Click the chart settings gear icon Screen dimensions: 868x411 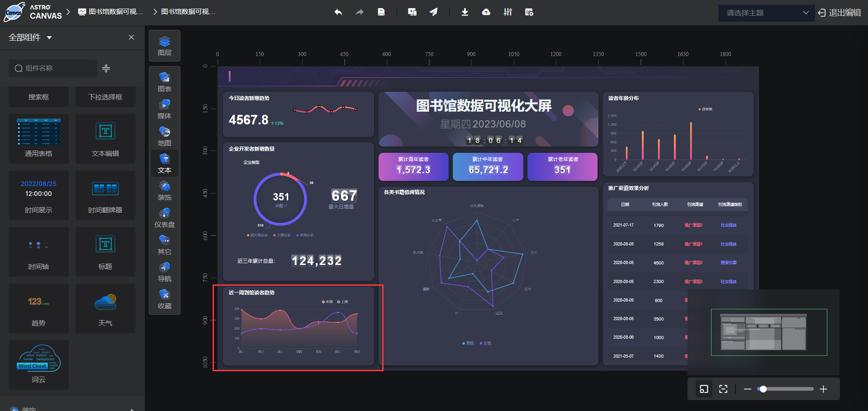coord(529,12)
